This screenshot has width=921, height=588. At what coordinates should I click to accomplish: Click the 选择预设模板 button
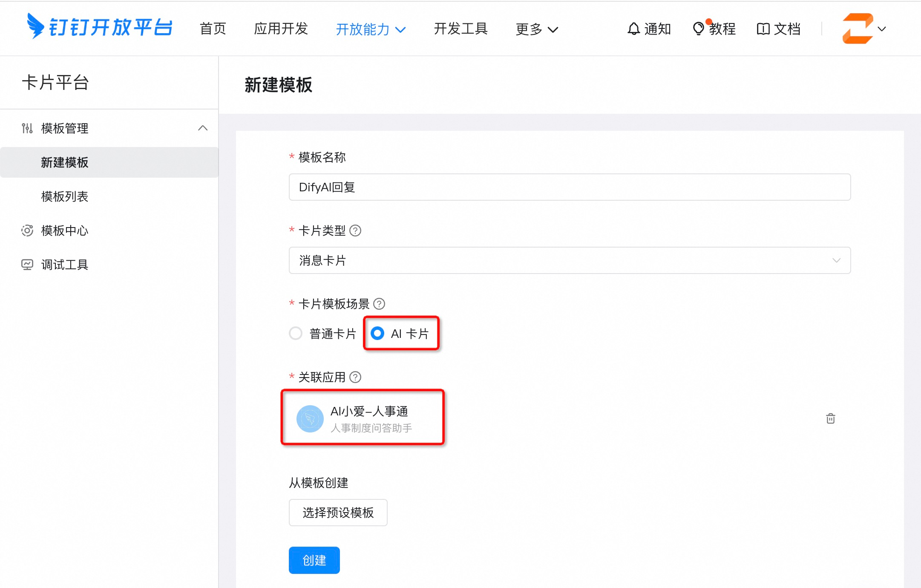point(338,512)
